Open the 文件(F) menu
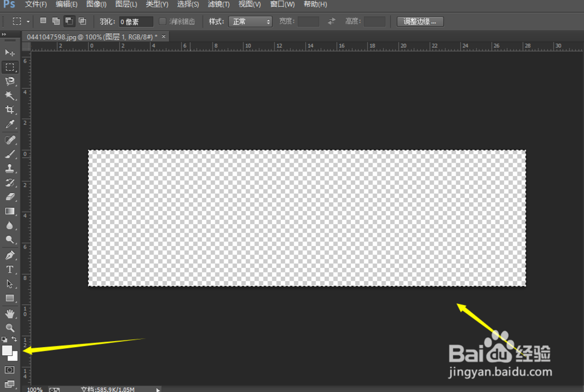This screenshot has width=584, height=392. 36,5
